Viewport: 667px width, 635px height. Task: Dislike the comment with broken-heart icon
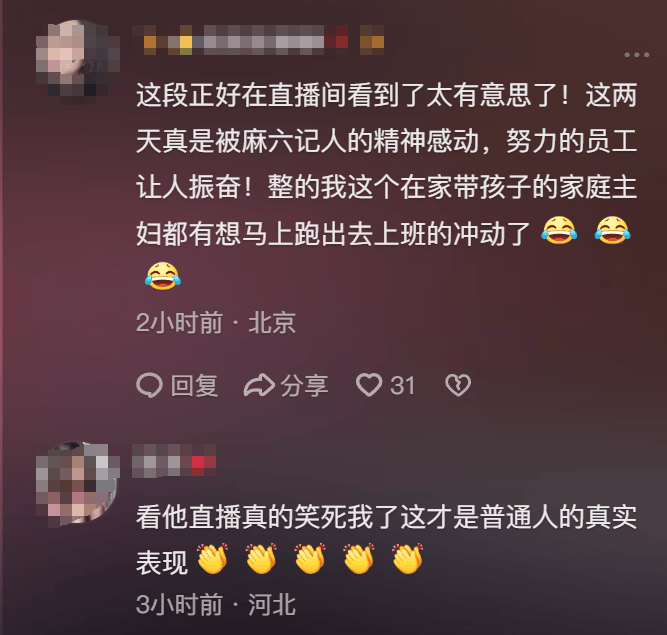[x=458, y=385]
